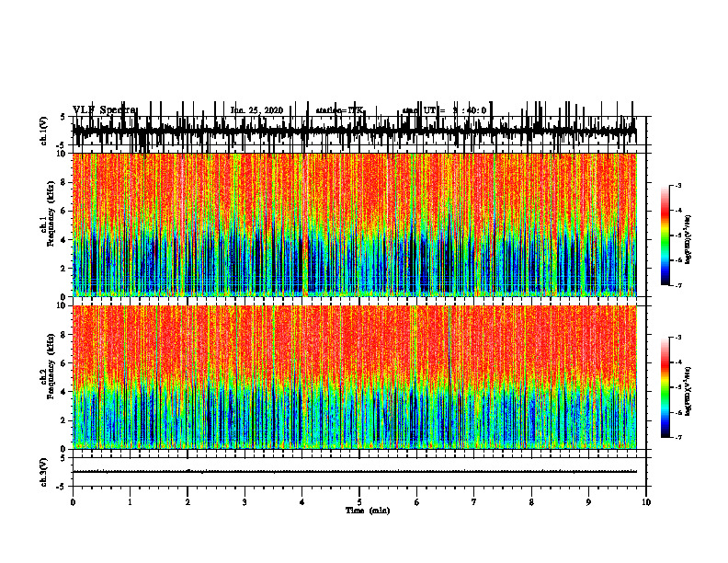Screen dimensions: 728x563
Task: Click the time axis tick label "5"
Action: (359, 501)
